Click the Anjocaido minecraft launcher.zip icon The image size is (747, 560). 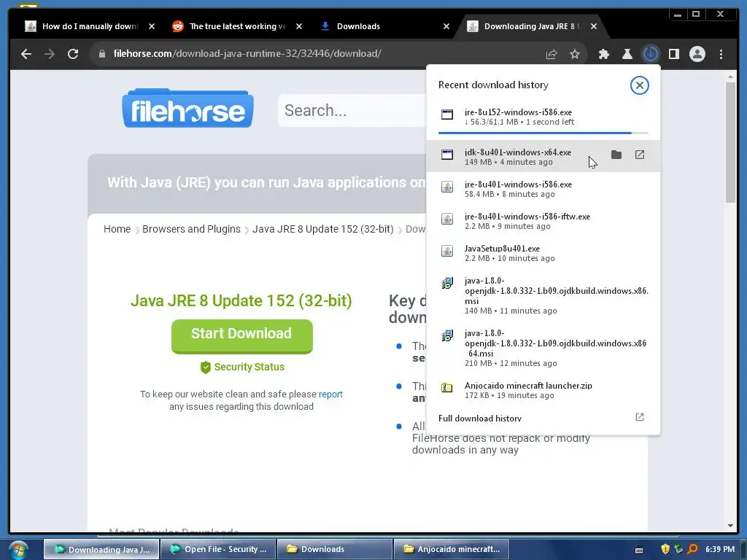pos(447,388)
